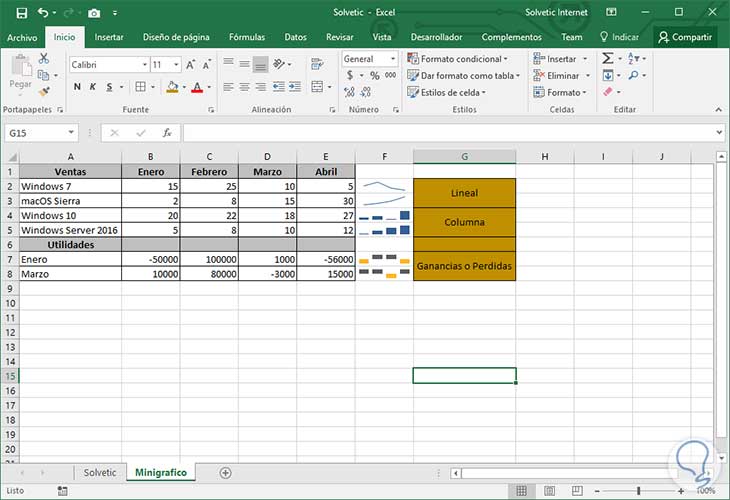
Task: Activate the Format Painter brush
Action: [x=44, y=92]
